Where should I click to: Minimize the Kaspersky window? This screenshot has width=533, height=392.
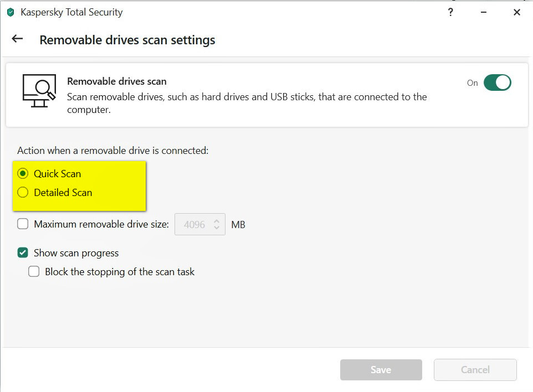point(483,12)
